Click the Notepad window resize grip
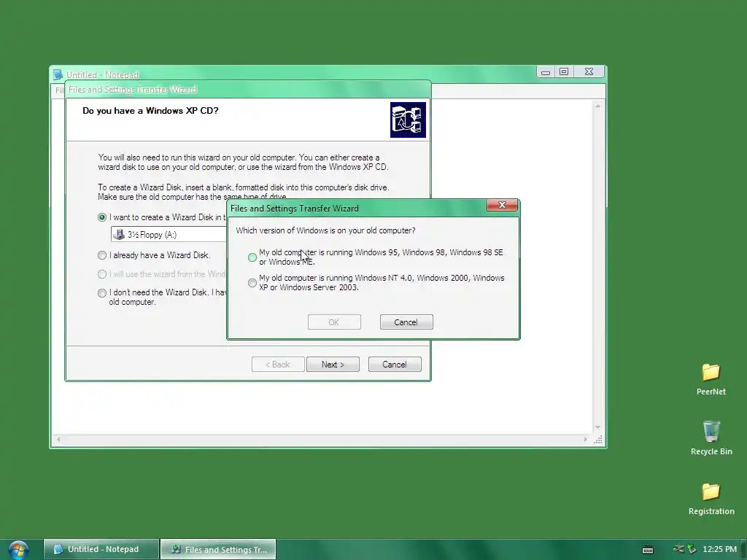The image size is (747, 560). pos(597,440)
